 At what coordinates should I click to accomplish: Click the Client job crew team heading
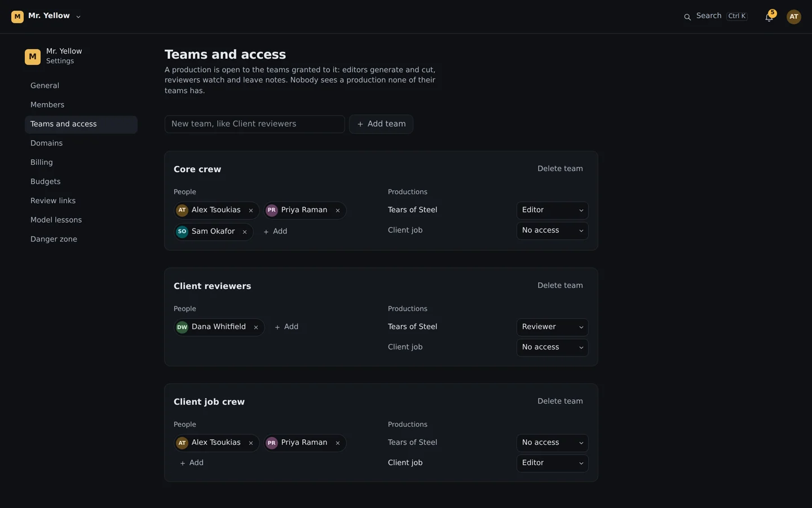pos(209,402)
